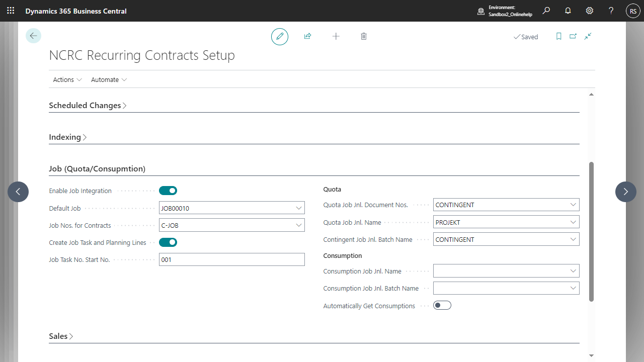Click the plus new record icon

tap(336, 37)
